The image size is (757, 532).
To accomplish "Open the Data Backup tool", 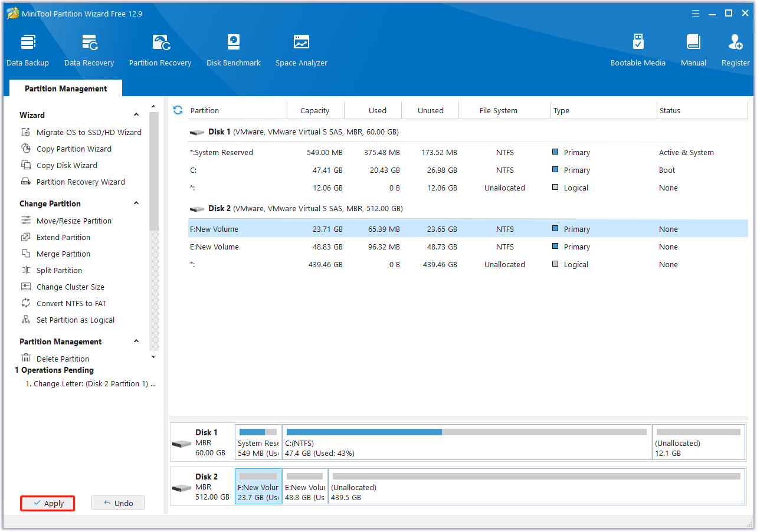I will pos(28,50).
